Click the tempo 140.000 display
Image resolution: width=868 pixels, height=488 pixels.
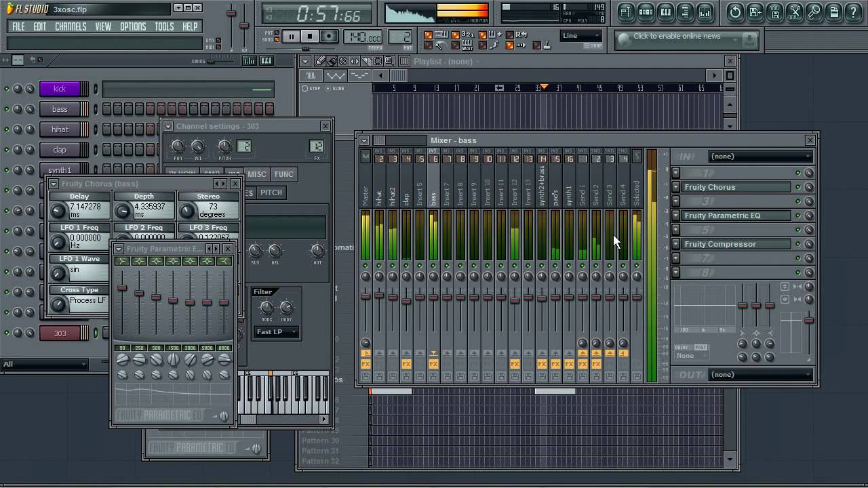(363, 37)
